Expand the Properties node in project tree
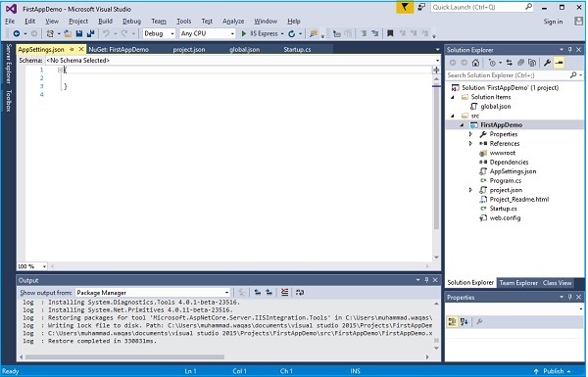Image resolution: width=588 pixels, height=377 pixels. (470, 134)
